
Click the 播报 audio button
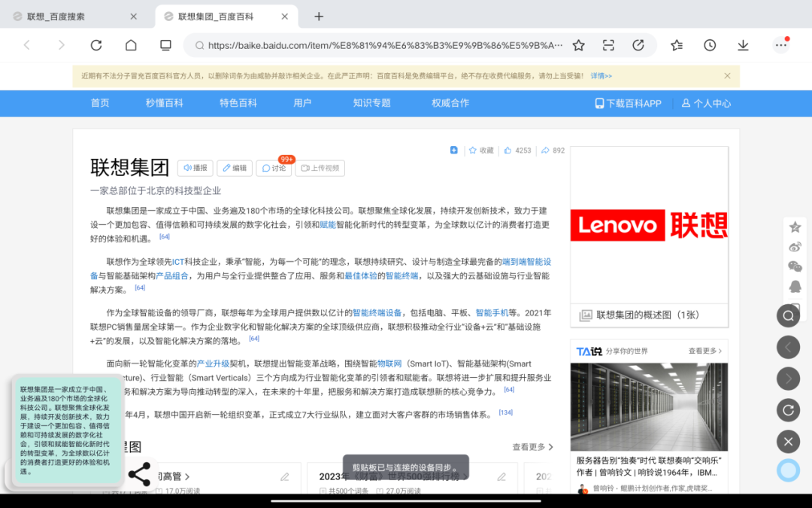[x=195, y=168]
